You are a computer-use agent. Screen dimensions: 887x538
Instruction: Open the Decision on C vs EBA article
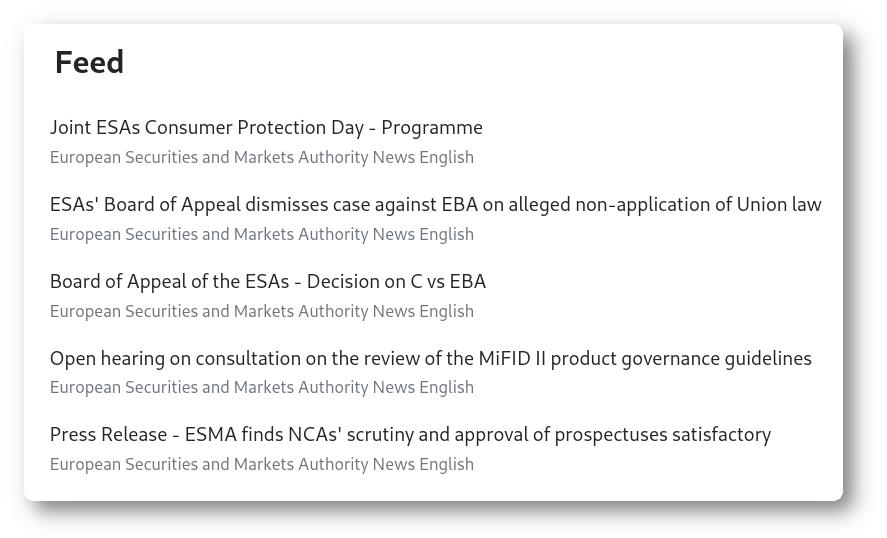(267, 282)
